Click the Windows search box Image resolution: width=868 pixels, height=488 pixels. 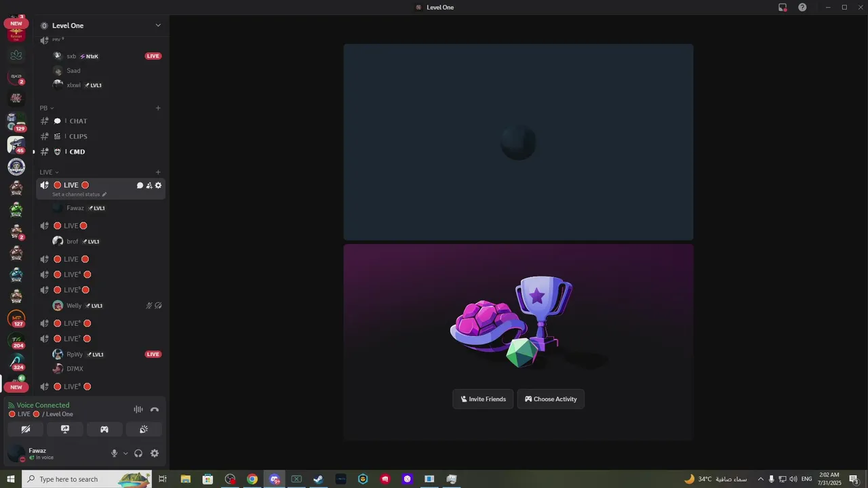(87, 479)
